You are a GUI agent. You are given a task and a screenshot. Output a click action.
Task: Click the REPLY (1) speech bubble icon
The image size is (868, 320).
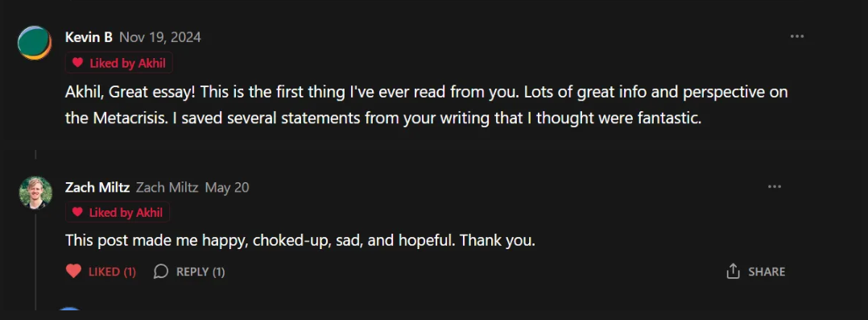[x=160, y=271]
